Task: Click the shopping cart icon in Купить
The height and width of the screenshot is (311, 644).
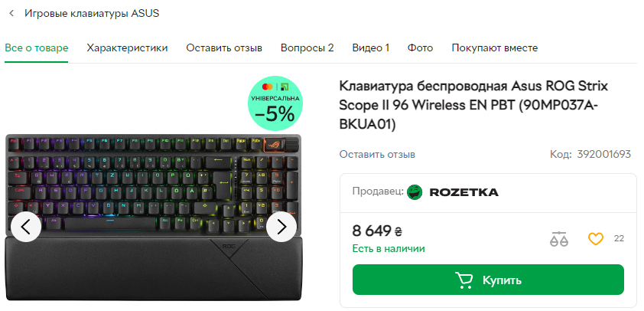Action: 463,280
